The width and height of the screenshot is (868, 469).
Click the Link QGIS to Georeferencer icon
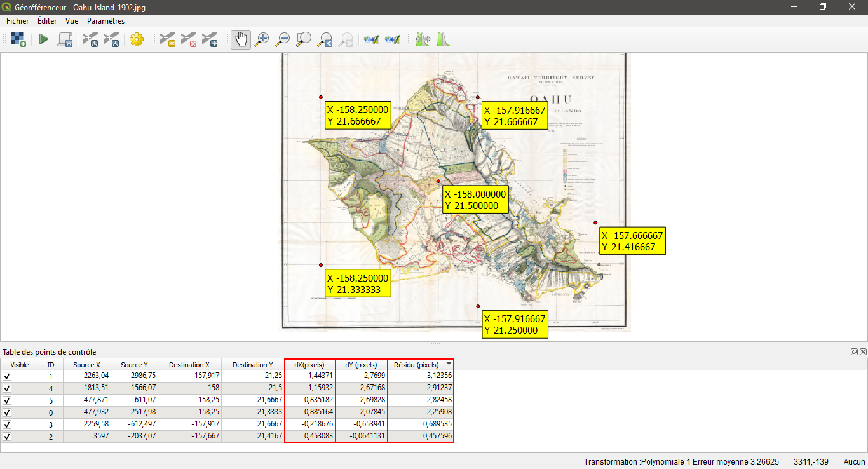(x=392, y=39)
